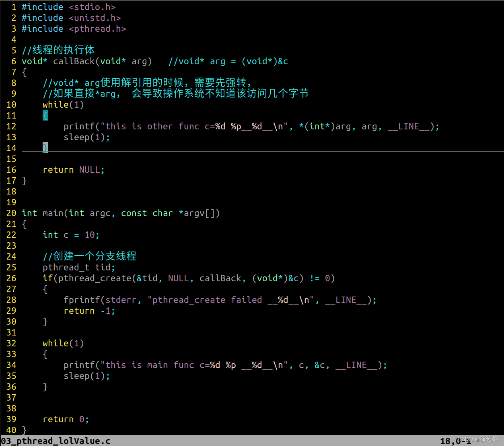Image resolution: width=504 pixels, height=446 pixels.
Task: Click the filename 03_pthread_lolValue.c in status bar
Action: coord(56,441)
